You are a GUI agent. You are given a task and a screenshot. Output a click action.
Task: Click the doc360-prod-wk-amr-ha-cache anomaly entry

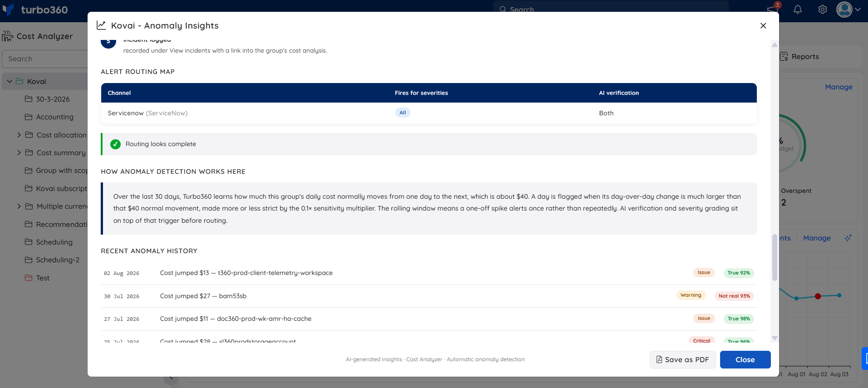coord(429,319)
